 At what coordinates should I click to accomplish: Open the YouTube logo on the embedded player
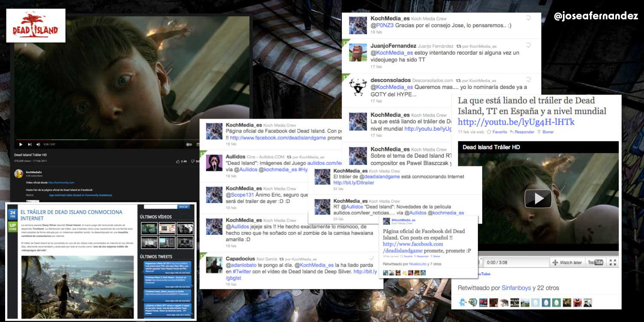(596, 262)
